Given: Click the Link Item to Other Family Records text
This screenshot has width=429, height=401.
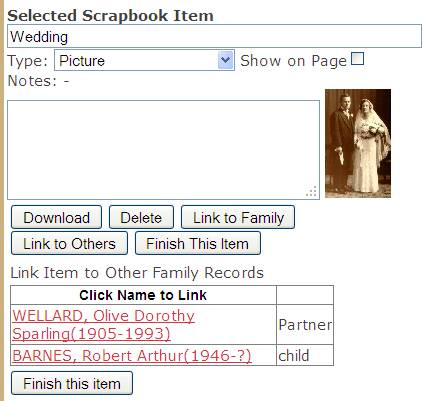Looking at the screenshot, I should point(137,273).
